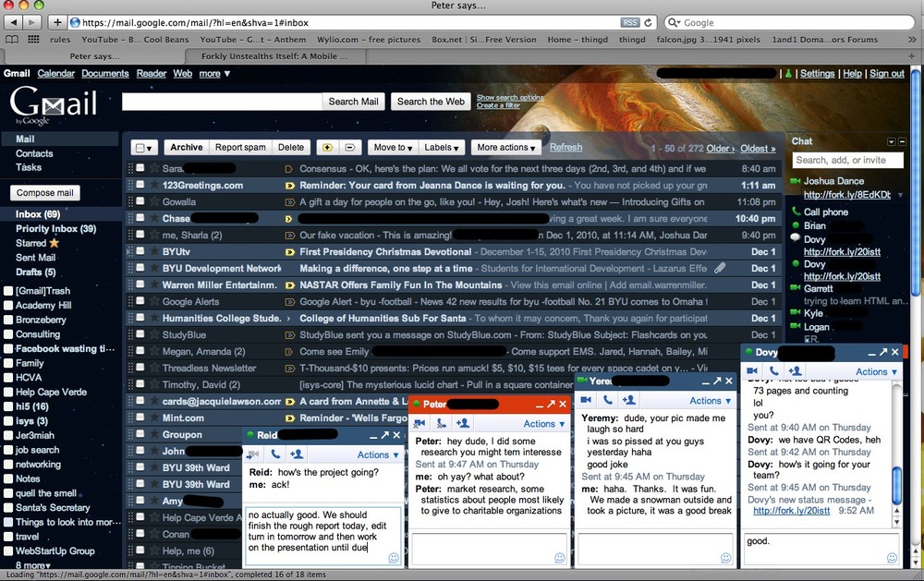Click the Archive button
This screenshot has width=924, height=581.
pyautogui.click(x=187, y=147)
